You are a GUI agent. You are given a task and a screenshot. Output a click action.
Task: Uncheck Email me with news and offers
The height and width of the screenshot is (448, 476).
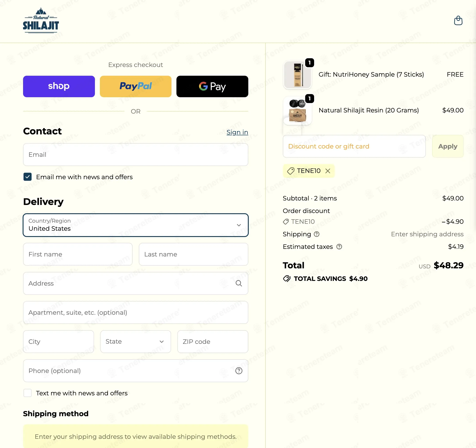point(28,177)
